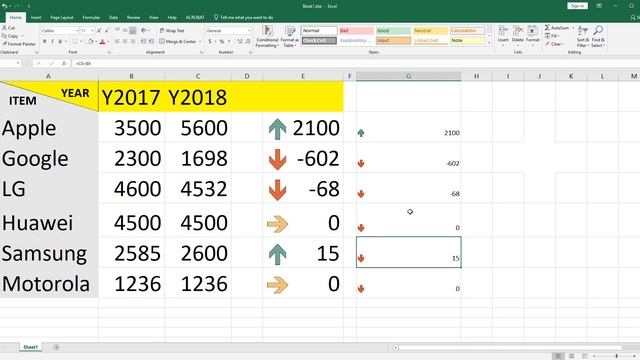The image size is (640, 360).
Task: Add a new sheet with plus icon
Action: tap(56, 347)
